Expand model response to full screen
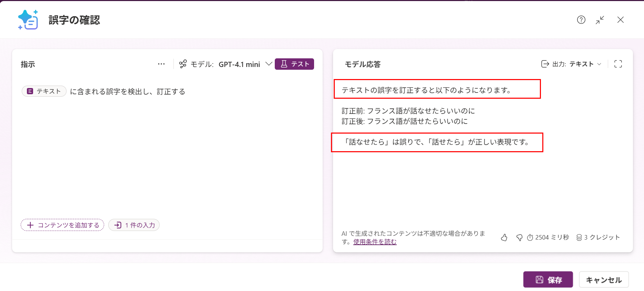 click(618, 64)
